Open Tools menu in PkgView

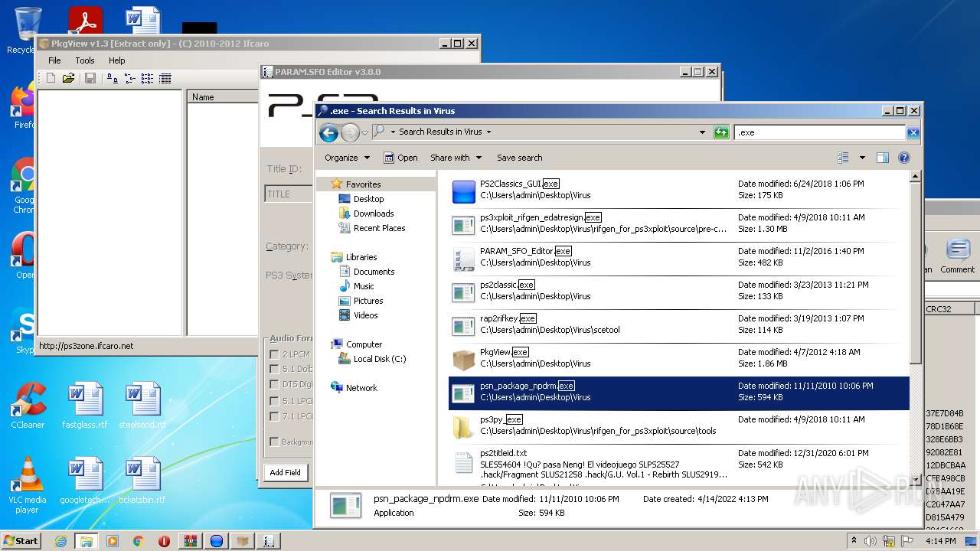(85, 60)
